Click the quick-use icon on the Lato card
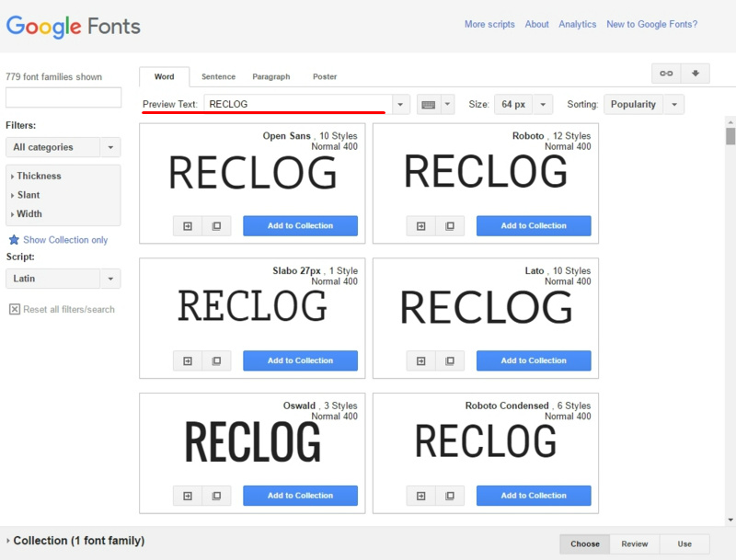This screenshot has height=560, width=736. [421, 360]
